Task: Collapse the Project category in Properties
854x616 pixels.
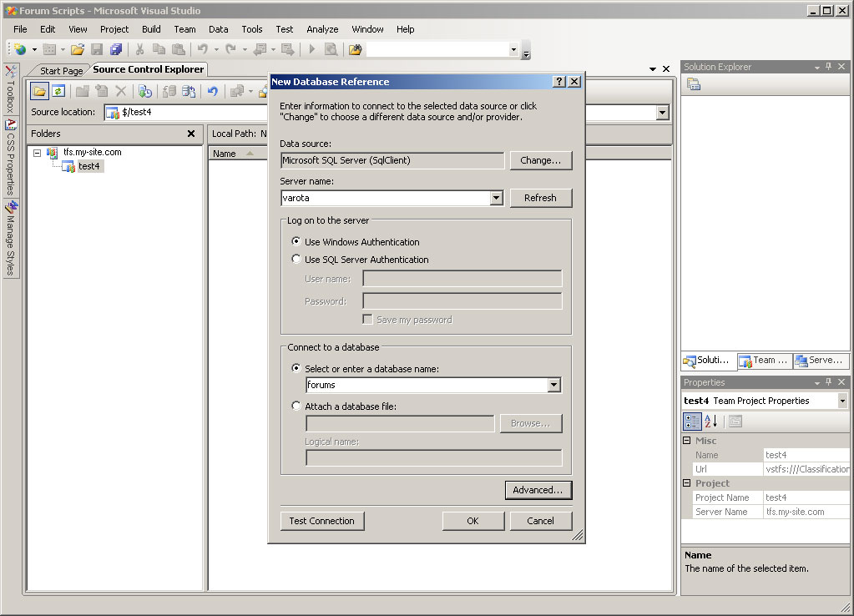Action: 687,482
